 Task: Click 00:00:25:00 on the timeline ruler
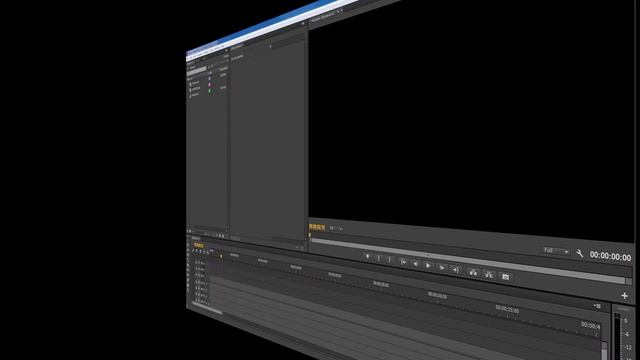point(507,309)
